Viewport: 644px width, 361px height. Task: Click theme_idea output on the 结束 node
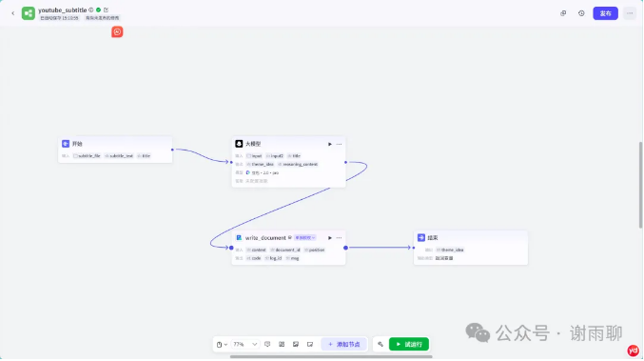[450, 250]
